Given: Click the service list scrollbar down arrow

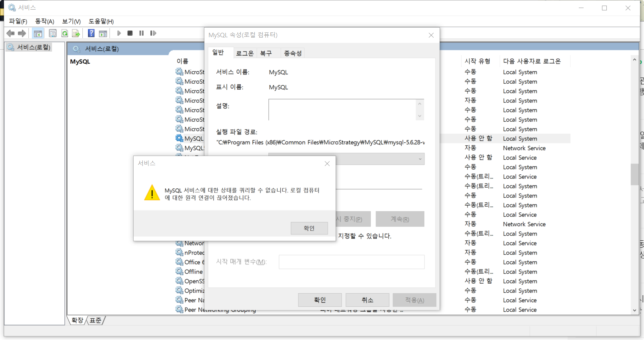Looking at the screenshot, I should click(634, 310).
